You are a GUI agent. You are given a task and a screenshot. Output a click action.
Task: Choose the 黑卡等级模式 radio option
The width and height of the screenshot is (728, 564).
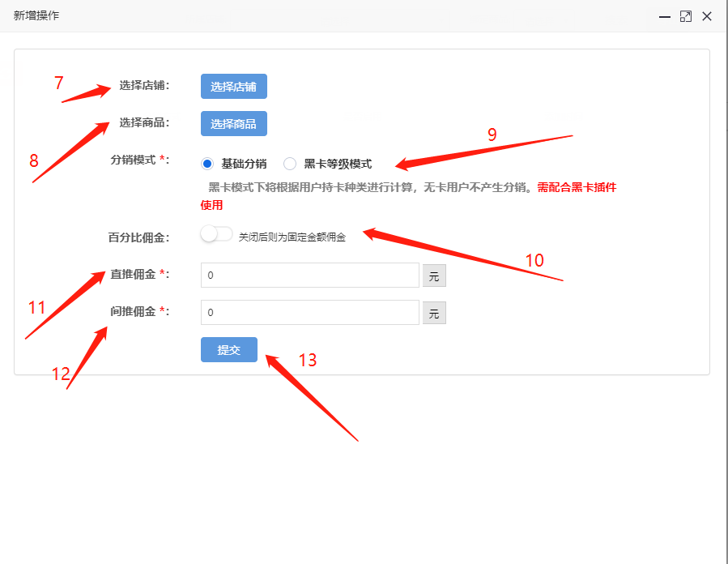[290, 164]
